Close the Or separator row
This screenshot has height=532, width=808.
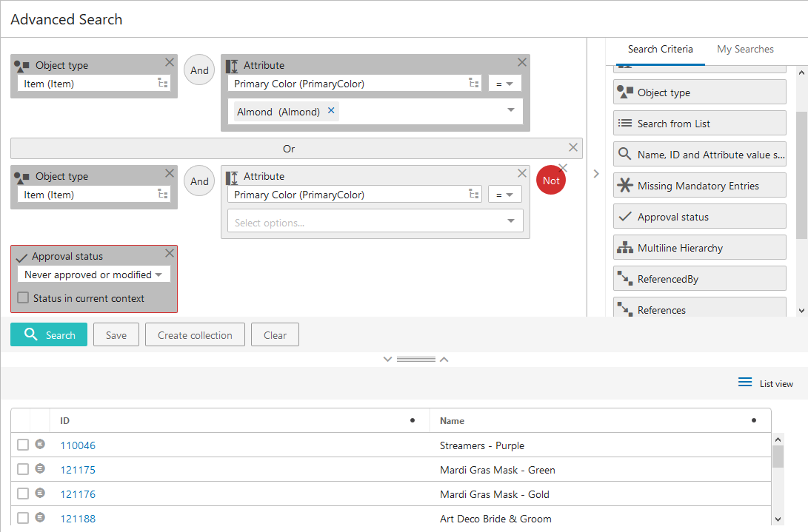(x=572, y=147)
